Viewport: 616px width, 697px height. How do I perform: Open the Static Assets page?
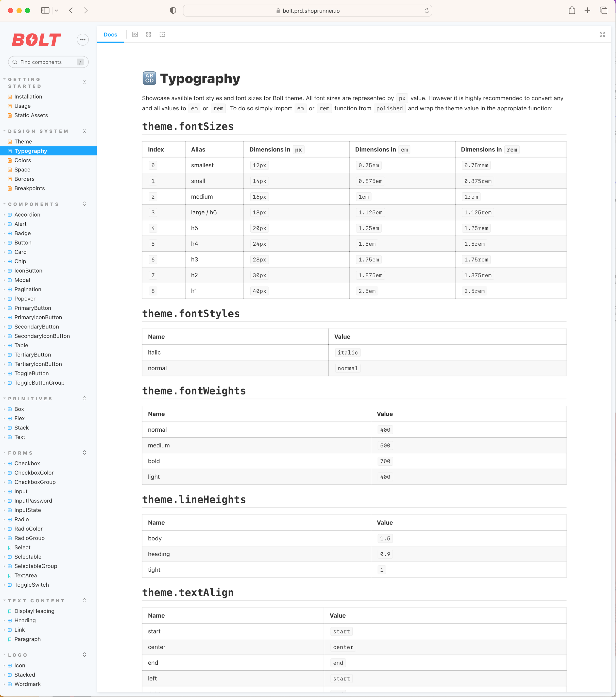[x=31, y=115]
